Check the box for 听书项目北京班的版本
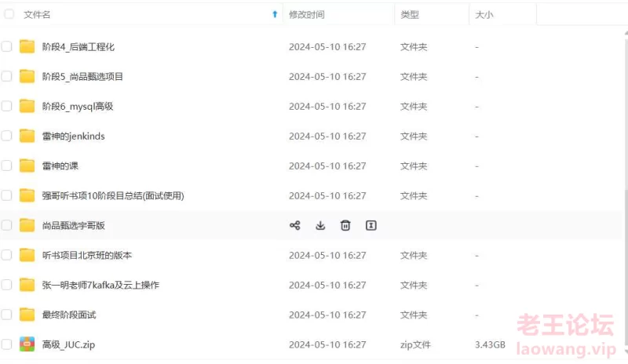This screenshot has height=364, width=628. coord(6,255)
